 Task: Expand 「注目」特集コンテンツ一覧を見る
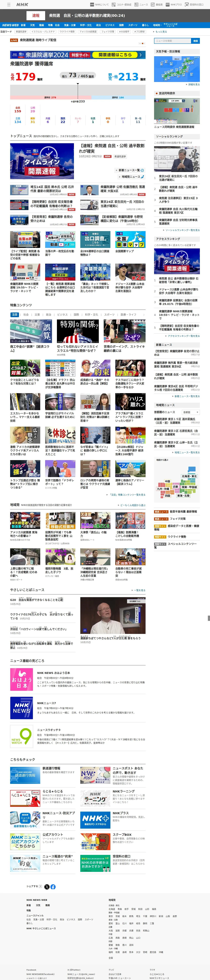(x=126, y=495)
